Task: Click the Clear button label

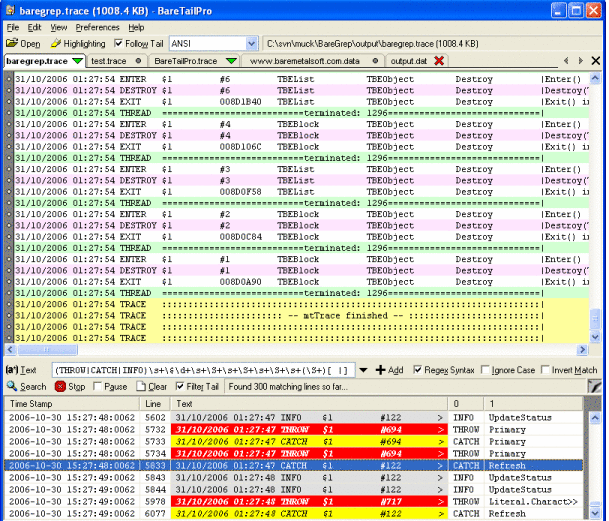Action: coord(157,387)
